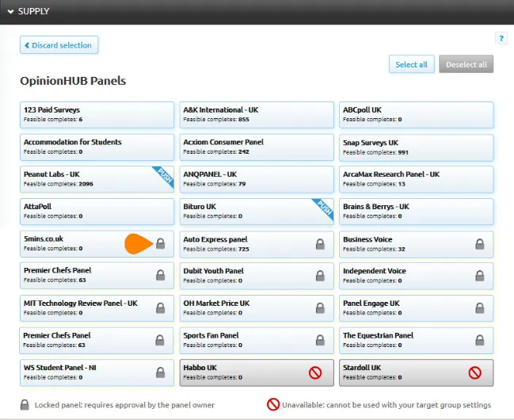Click the unavailable icon in the legend
This screenshot has height=420, width=514.
(x=273, y=405)
